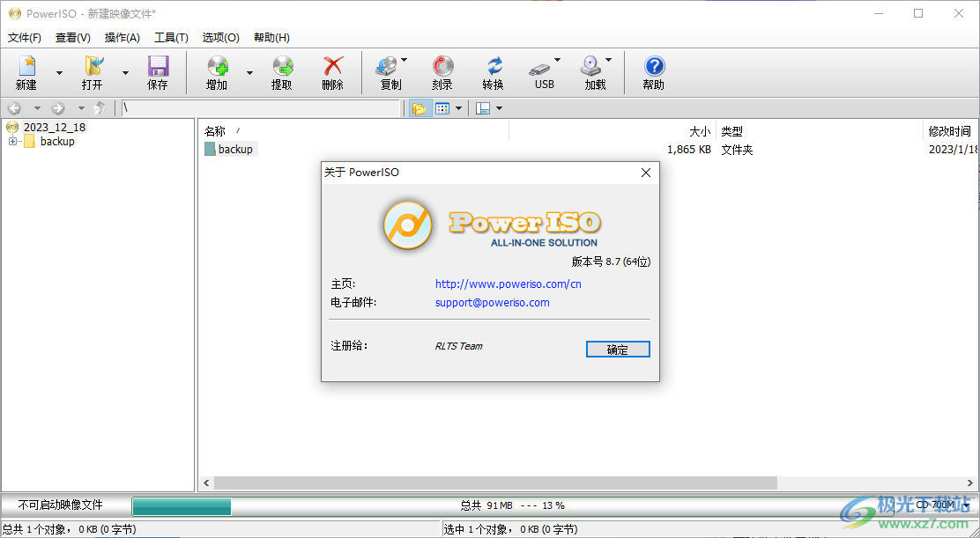Click the Up one level icon
The width and height of the screenshot is (980, 538).
[100, 108]
